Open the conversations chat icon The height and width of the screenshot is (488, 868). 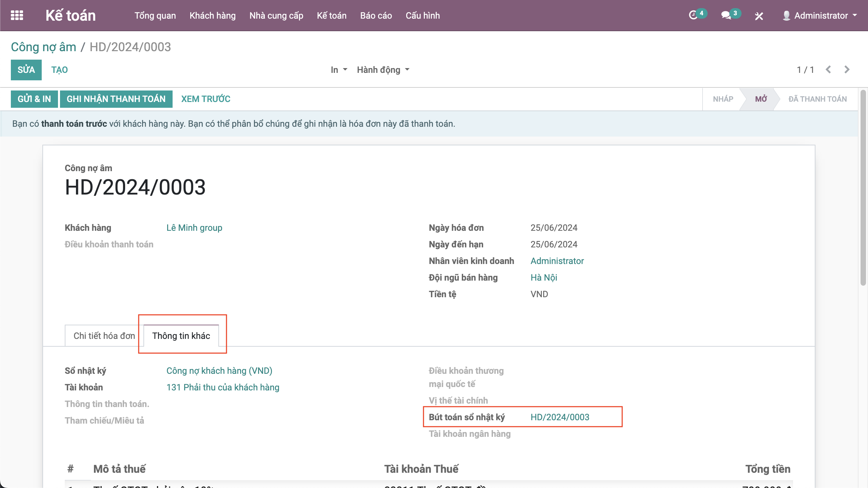pos(726,16)
